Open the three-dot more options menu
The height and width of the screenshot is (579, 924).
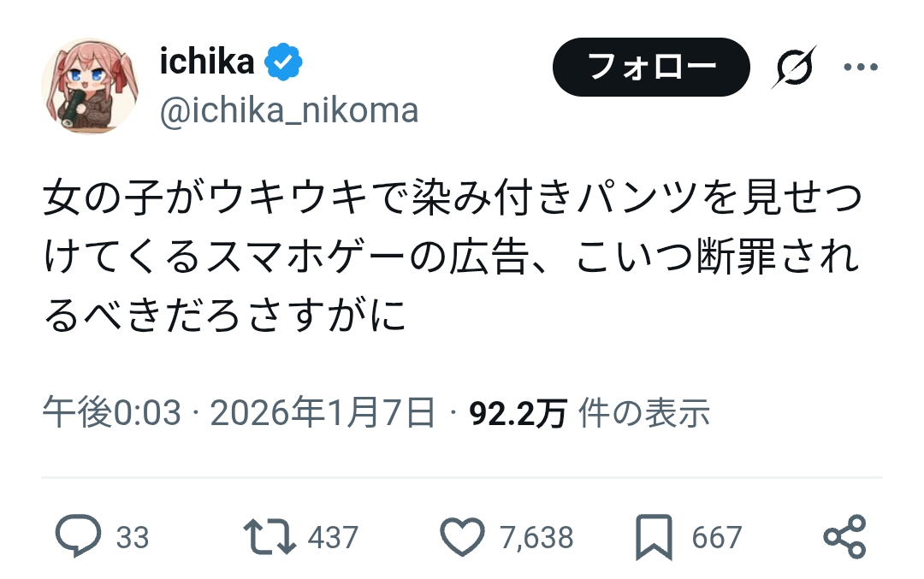[861, 68]
